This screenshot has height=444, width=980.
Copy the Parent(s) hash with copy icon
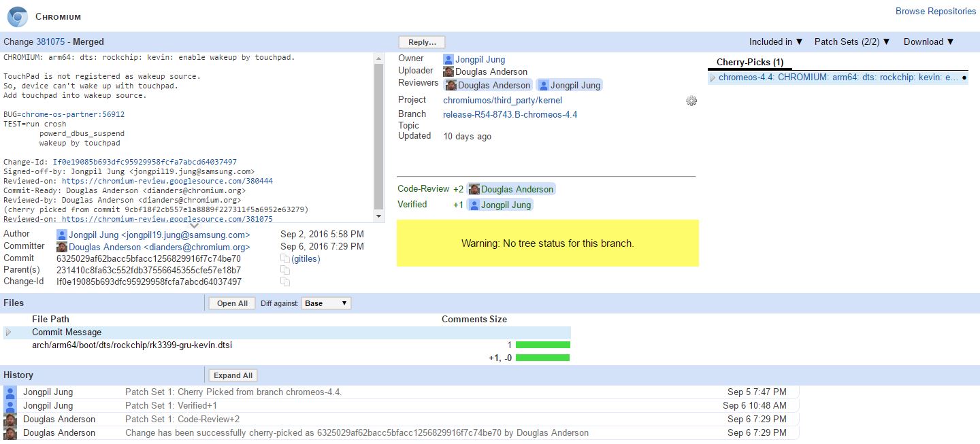285,270
